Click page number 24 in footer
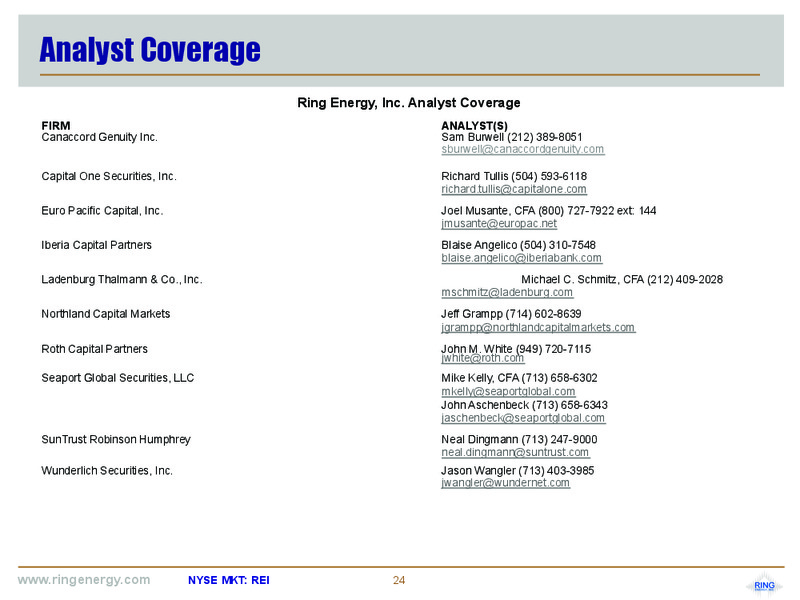 pyautogui.click(x=399, y=580)
